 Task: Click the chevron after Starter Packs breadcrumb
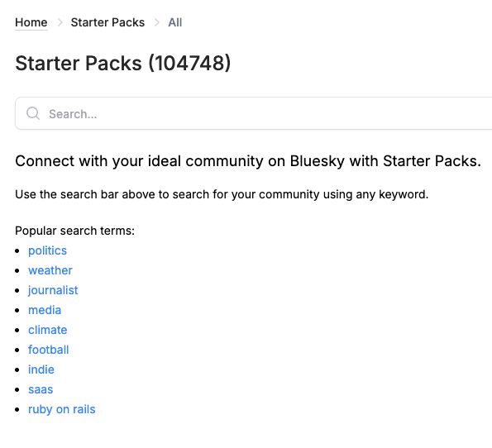point(157,22)
